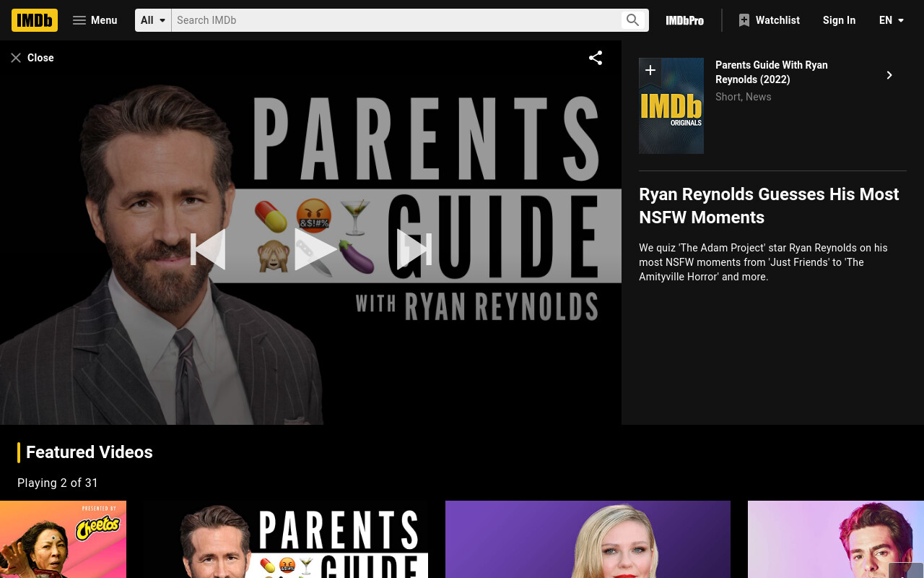Select the pink-background man featured thumbnail

836,539
